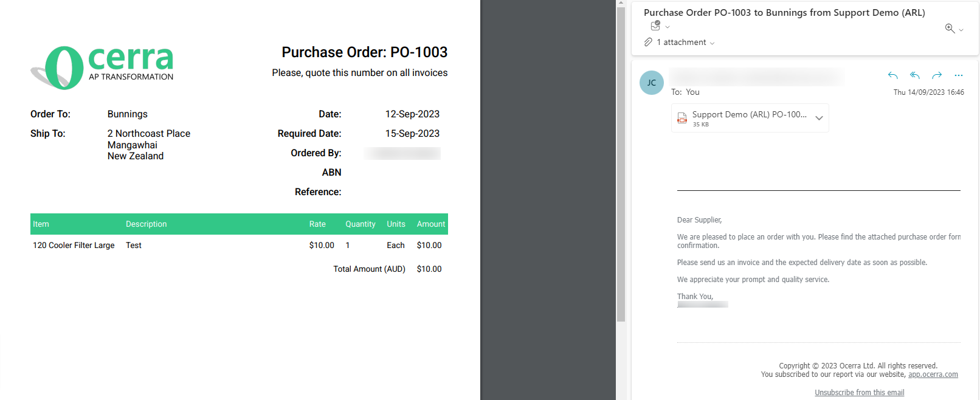Click the Amount column header
This screenshot has width=980, height=400.
[x=431, y=224]
